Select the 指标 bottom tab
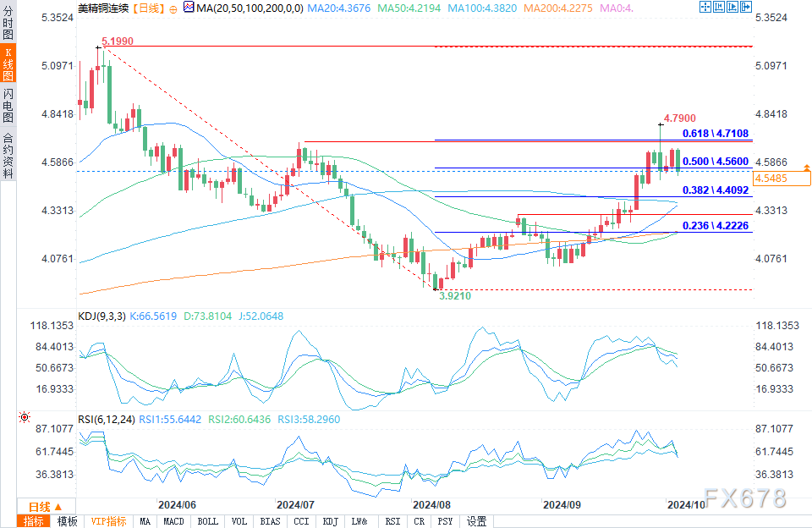Image resolution: width=812 pixels, height=528 pixels. pyautogui.click(x=34, y=521)
